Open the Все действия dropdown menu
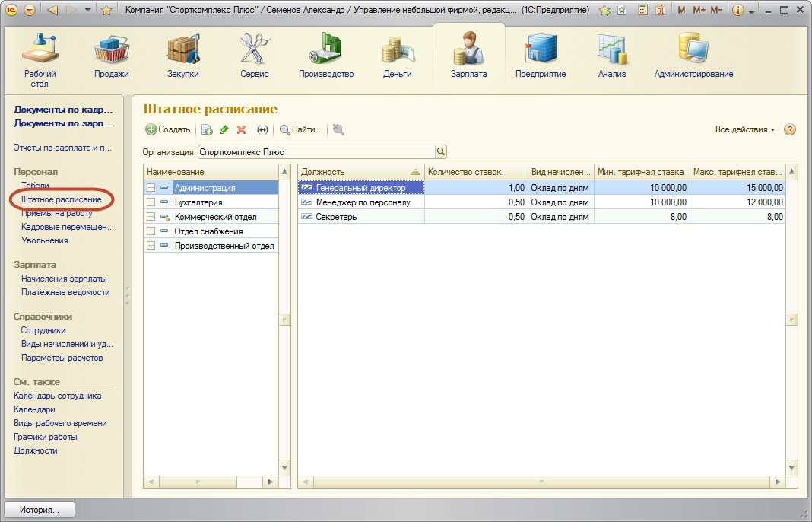 point(744,129)
